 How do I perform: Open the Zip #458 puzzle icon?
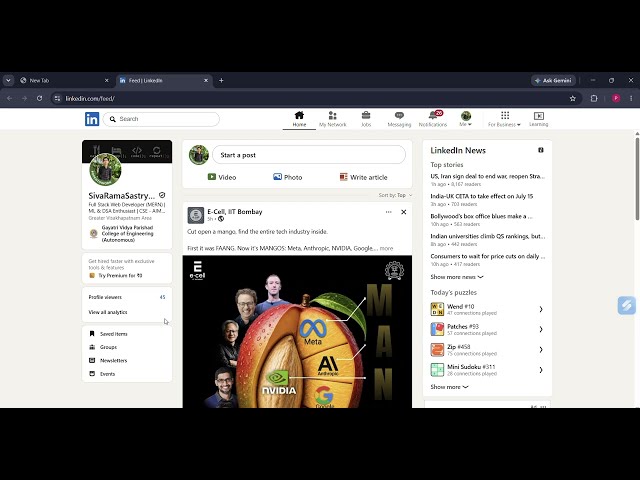(x=437, y=349)
